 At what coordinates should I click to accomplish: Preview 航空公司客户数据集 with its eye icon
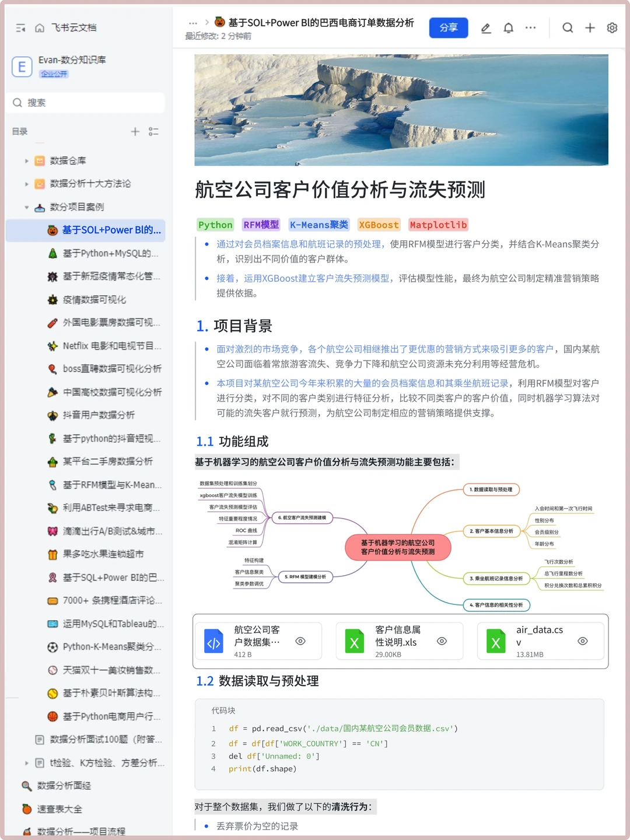(300, 640)
